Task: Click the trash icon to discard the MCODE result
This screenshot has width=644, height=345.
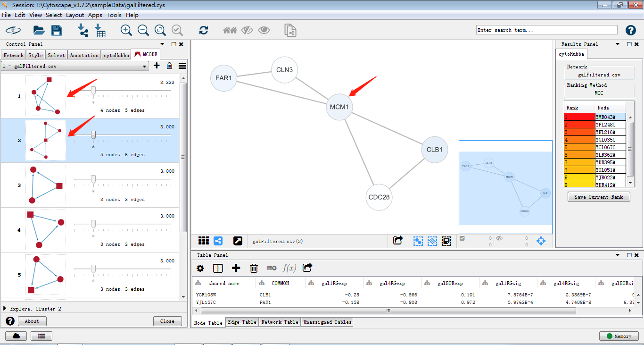Action: [169, 66]
